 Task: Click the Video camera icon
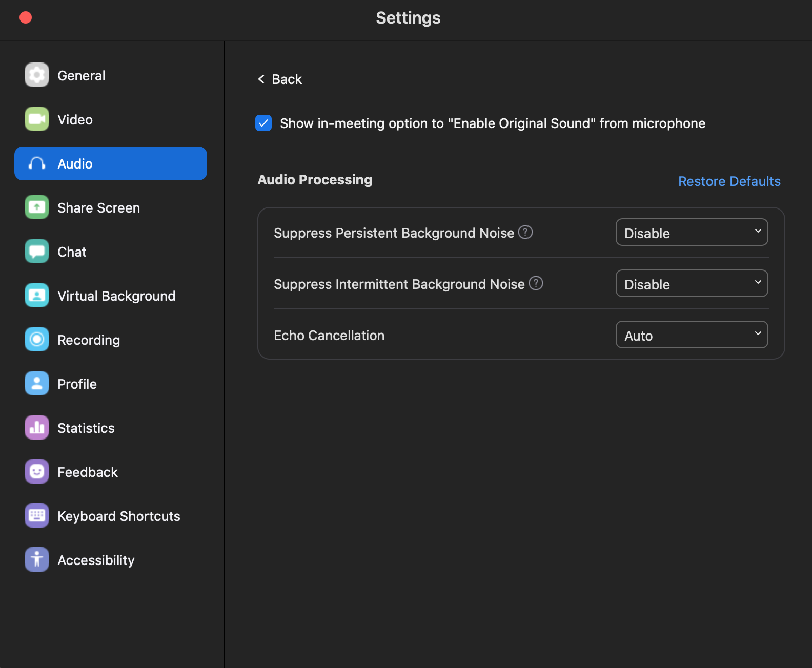pos(37,119)
